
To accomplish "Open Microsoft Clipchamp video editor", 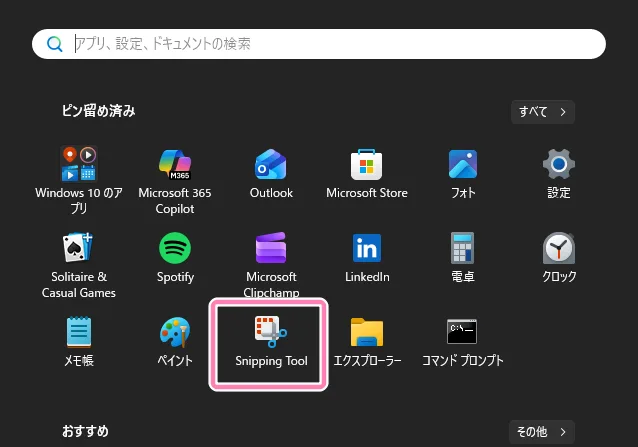I will [271, 248].
